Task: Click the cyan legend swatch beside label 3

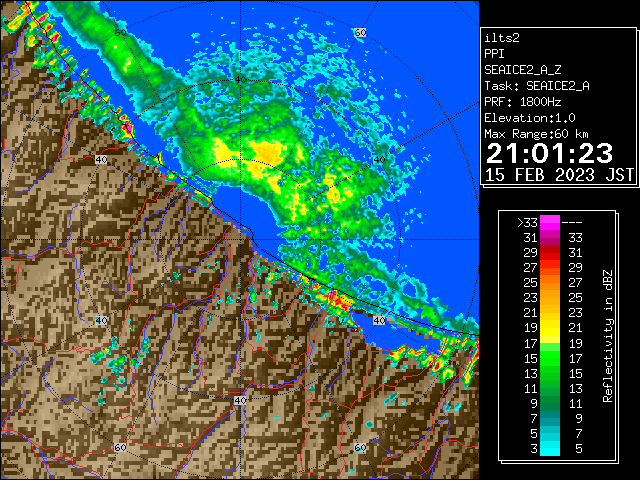Action: click(x=550, y=449)
